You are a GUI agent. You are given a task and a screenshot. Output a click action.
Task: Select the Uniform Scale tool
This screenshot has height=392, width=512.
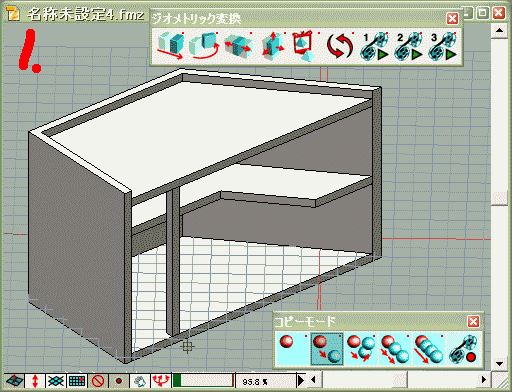(238, 46)
